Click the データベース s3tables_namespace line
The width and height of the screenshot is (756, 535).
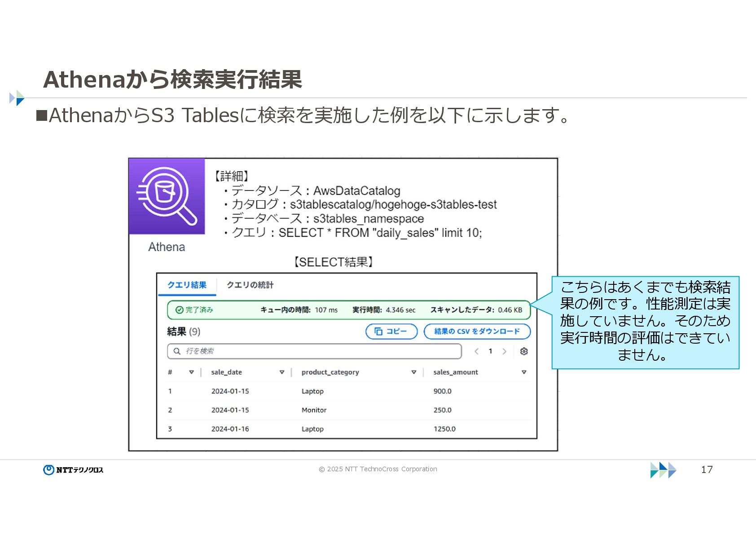(324, 219)
